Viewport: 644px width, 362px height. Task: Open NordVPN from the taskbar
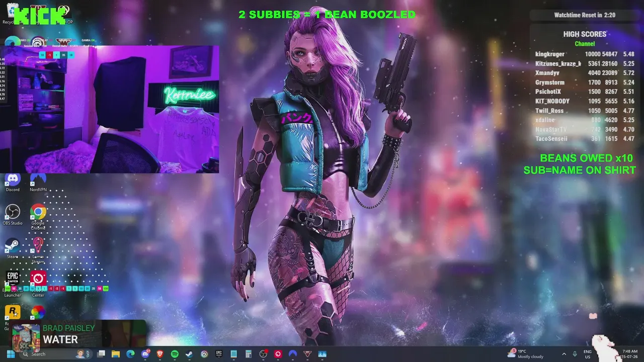coord(293,354)
